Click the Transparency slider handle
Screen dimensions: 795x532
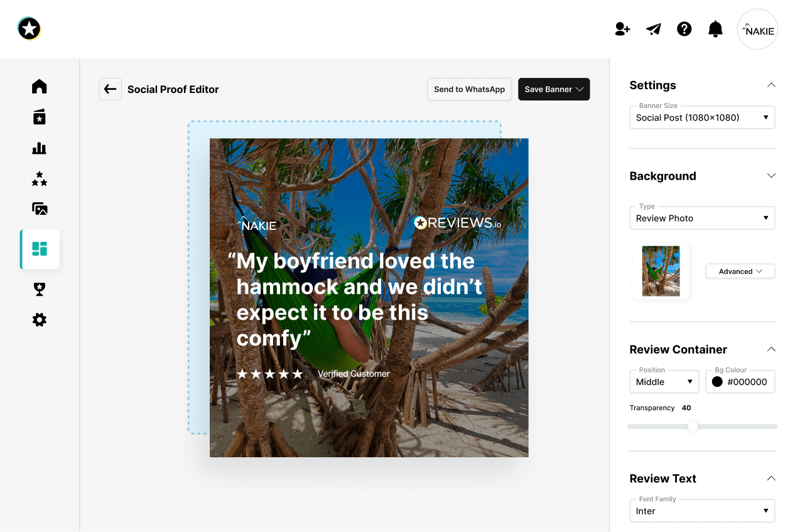pos(692,426)
